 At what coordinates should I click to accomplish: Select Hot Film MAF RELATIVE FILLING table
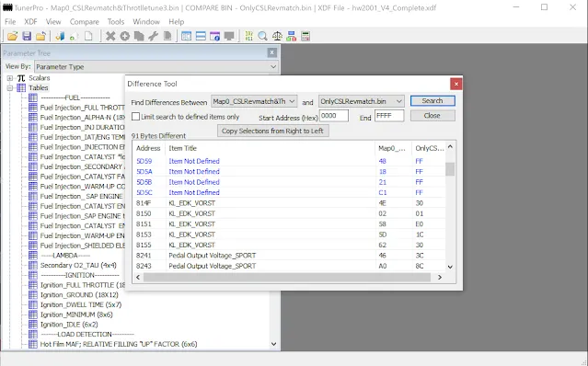(119, 344)
